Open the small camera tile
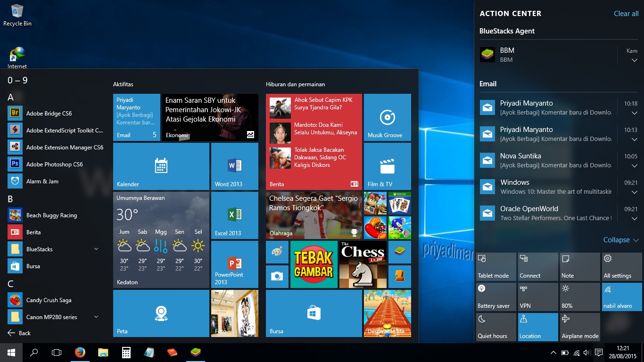The width and height of the screenshot is (644, 362). [277, 277]
